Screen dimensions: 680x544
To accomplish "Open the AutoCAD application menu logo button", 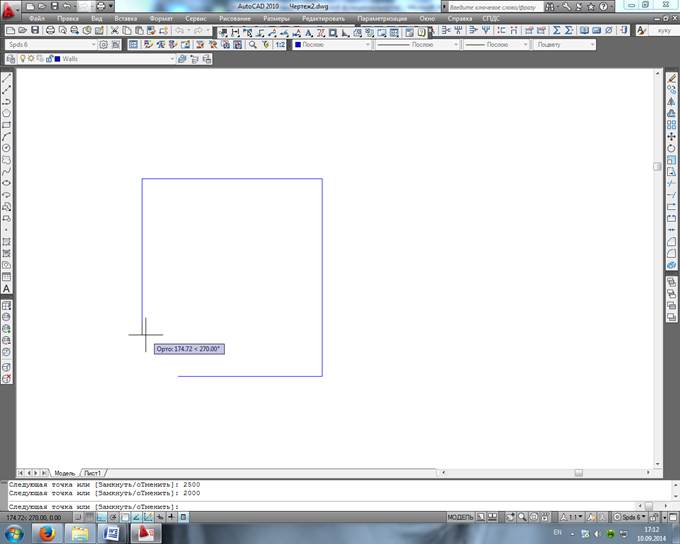I will click(x=8, y=10).
